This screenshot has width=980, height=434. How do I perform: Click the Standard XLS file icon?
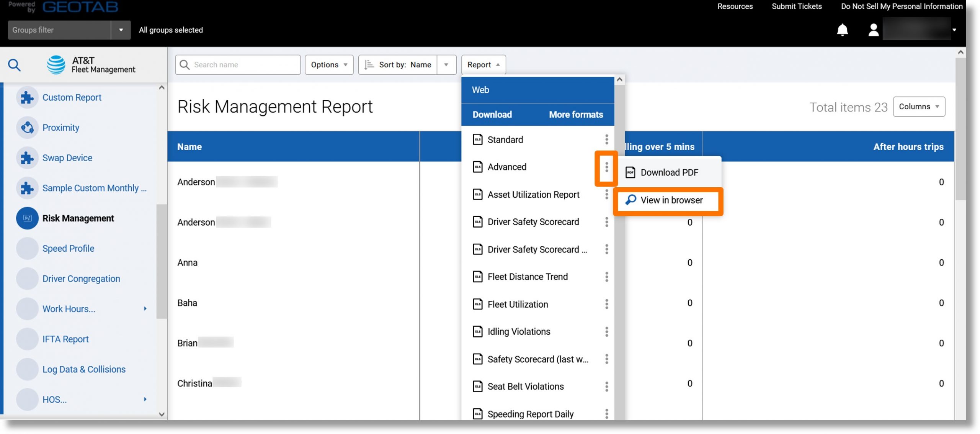477,139
